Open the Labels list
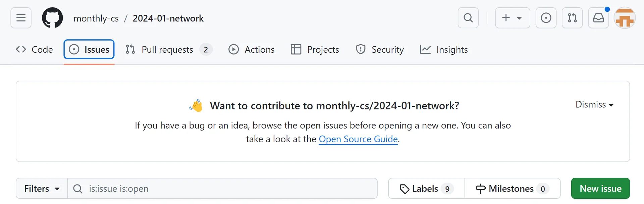 point(426,189)
